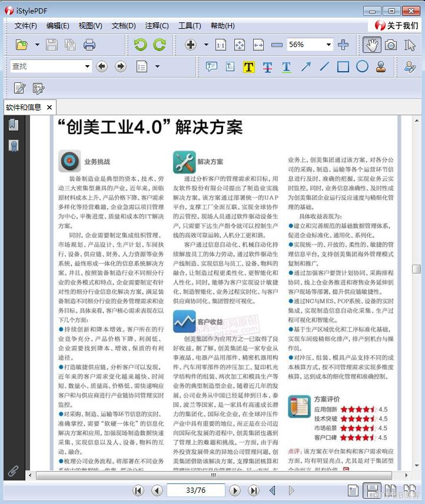Fit page to window width
This screenshot has height=504, width=425.
coord(258,45)
